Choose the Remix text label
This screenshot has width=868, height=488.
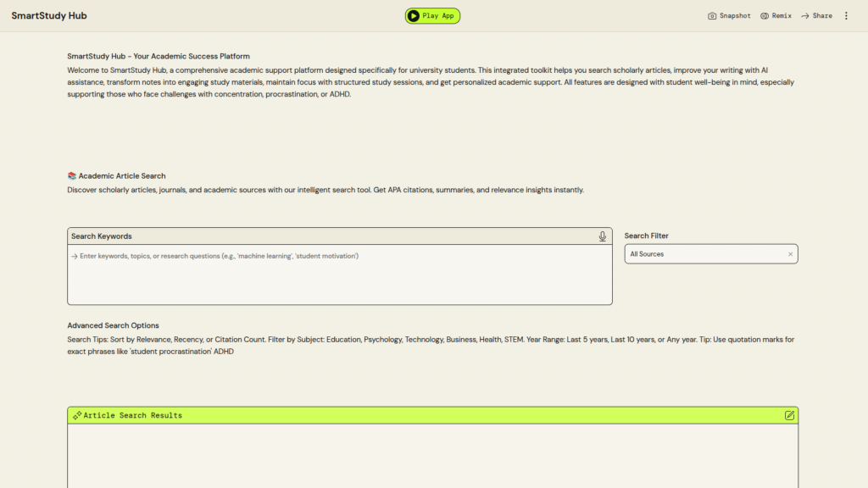pos(782,16)
